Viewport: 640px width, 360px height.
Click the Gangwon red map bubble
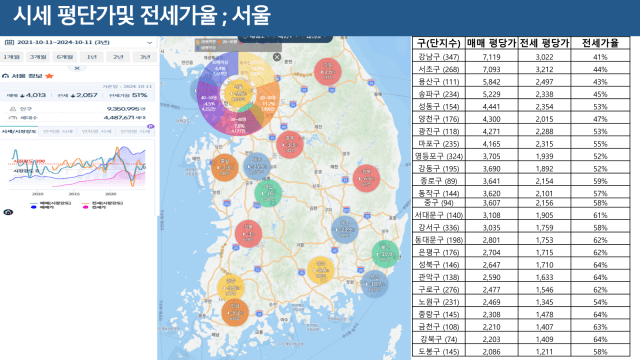point(328,71)
